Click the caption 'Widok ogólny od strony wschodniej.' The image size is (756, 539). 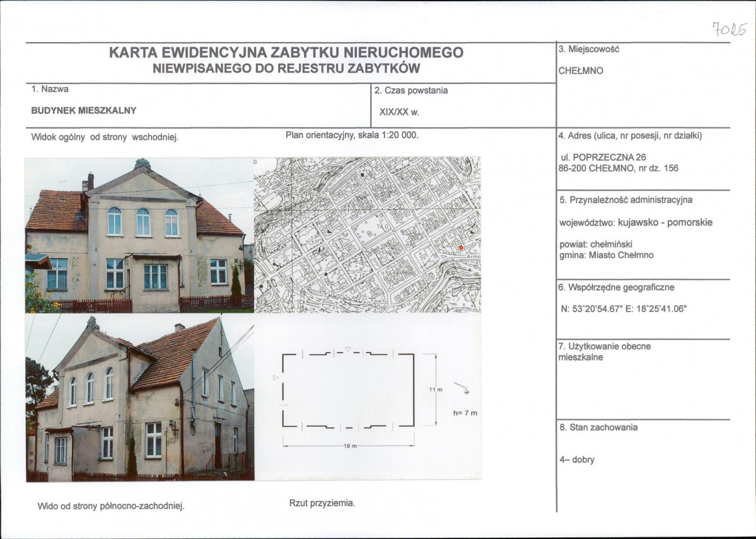105,137
